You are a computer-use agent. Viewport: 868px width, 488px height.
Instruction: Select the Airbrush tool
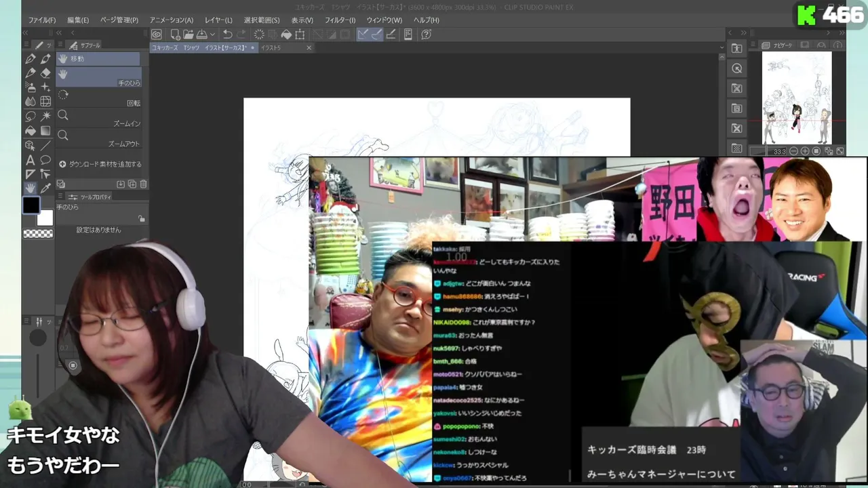31,87
